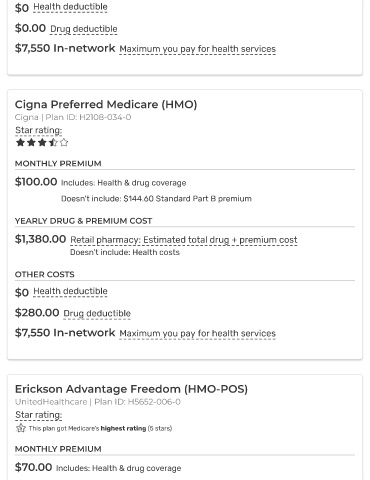Click the $100.00 monthly premium amount
Image resolution: width=370 pixels, height=480 pixels.
36,182
